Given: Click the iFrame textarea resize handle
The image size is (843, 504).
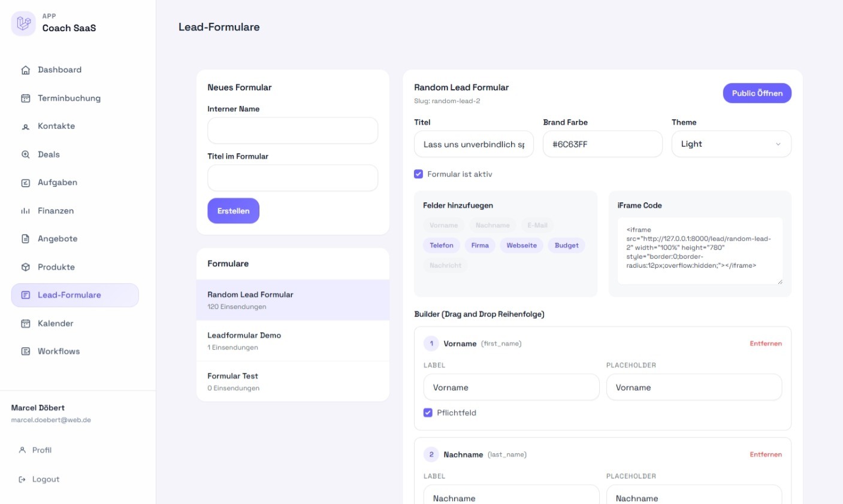Looking at the screenshot, I should (779, 281).
